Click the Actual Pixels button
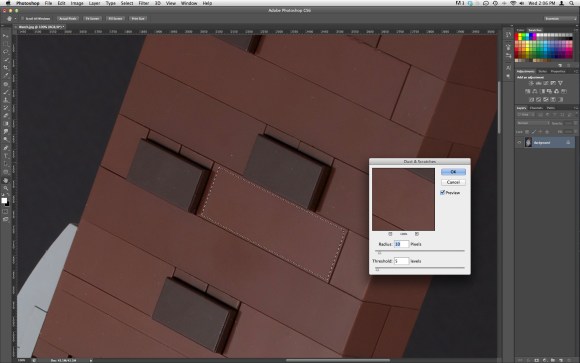Image resolution: width=580 pixels, height=363 pixels. 68,19
